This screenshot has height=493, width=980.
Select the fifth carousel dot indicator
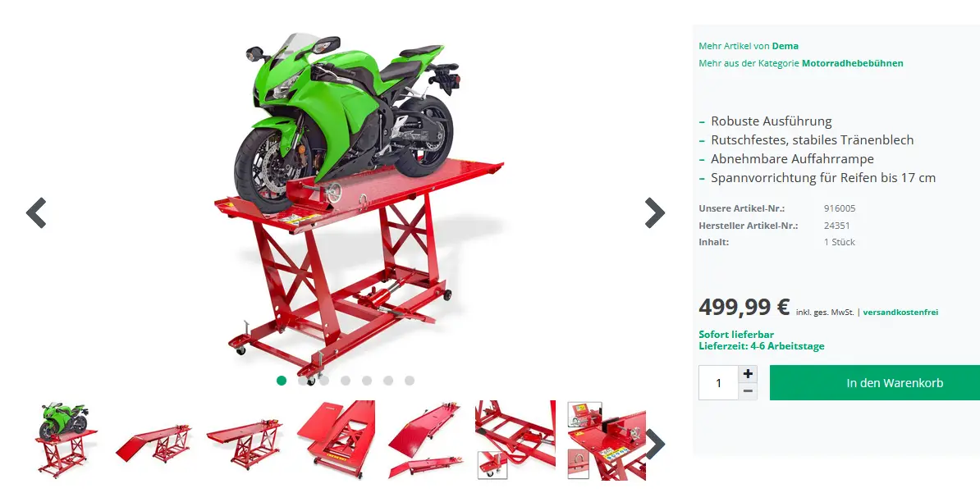[367, 381]
